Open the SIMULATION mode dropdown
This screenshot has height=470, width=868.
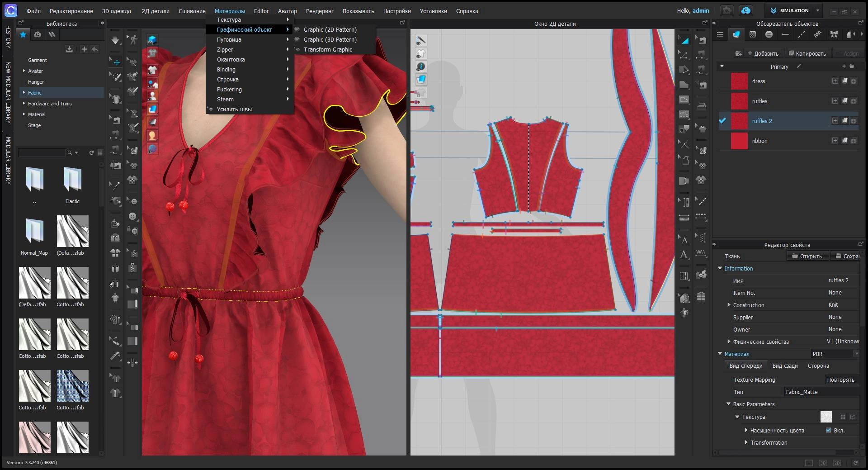(x=817, y=10)
